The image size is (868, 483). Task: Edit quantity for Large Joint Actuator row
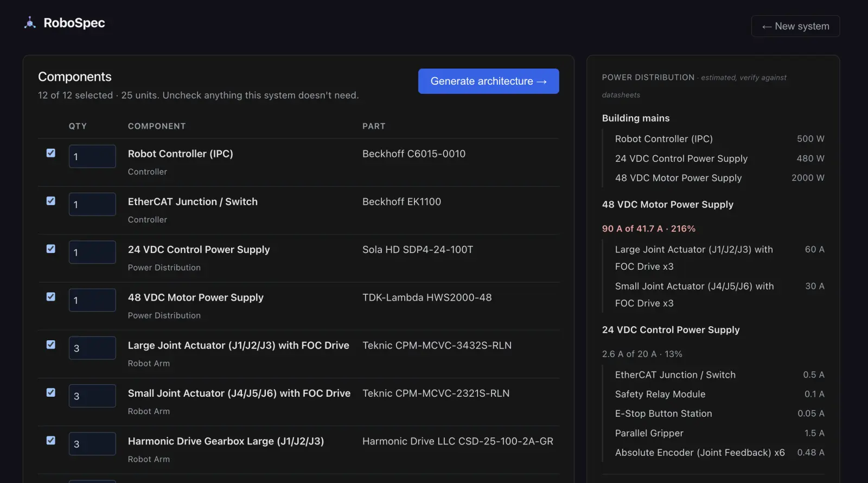click(92, 348)
